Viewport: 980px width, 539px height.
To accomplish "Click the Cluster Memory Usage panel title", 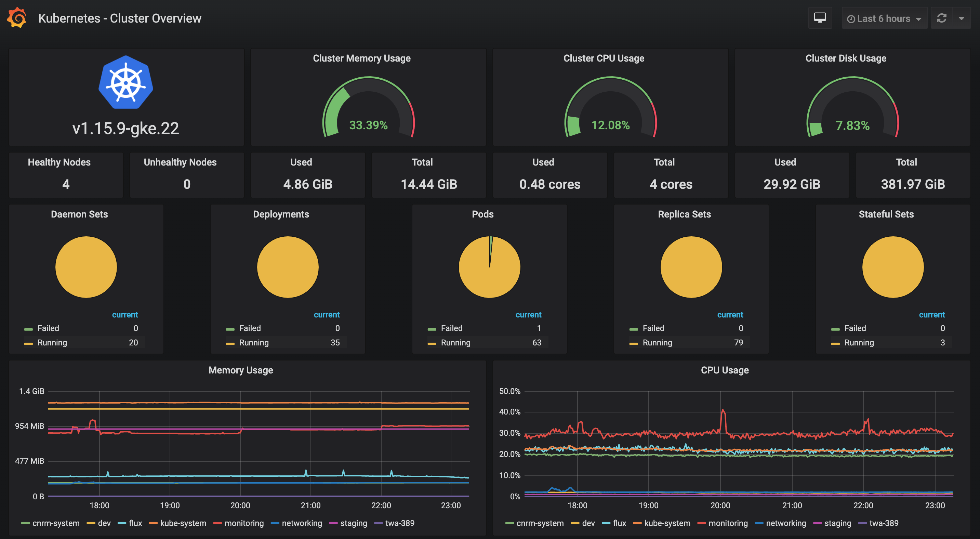I will tap(361, 58).
